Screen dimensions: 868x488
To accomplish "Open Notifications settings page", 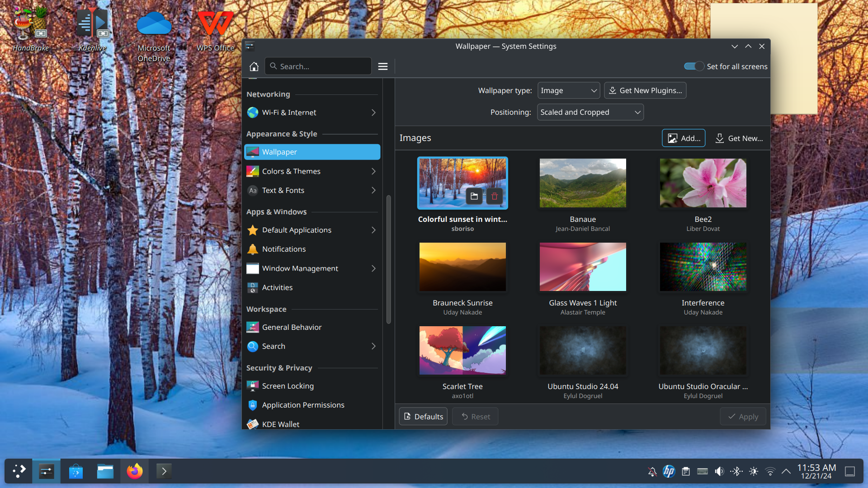I will click(284, 249).
